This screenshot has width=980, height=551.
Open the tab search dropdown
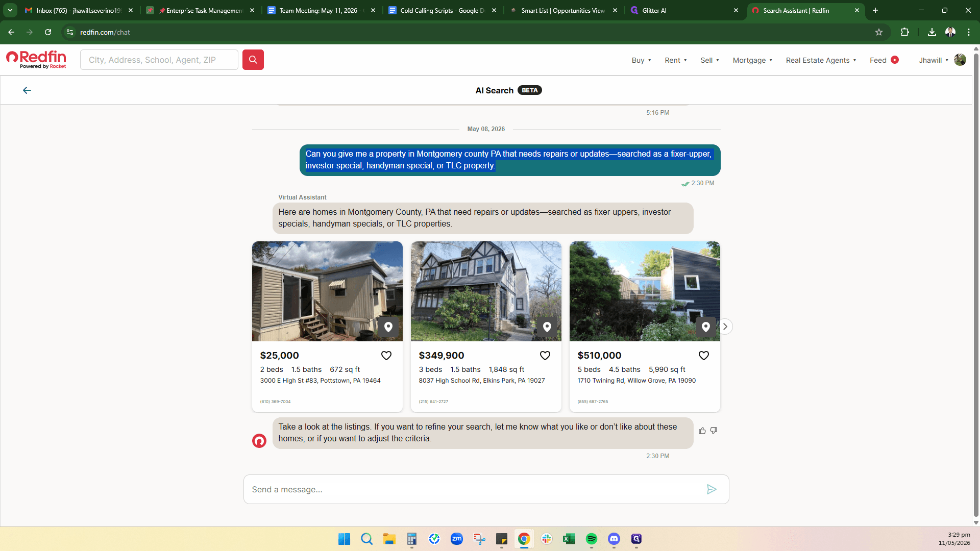click(10, 10)
